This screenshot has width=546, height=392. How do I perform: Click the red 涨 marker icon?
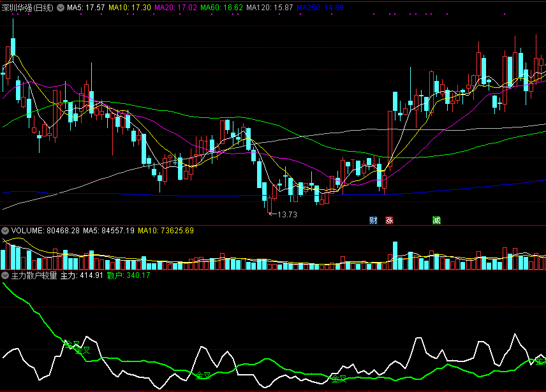click(x=389, y=220)
